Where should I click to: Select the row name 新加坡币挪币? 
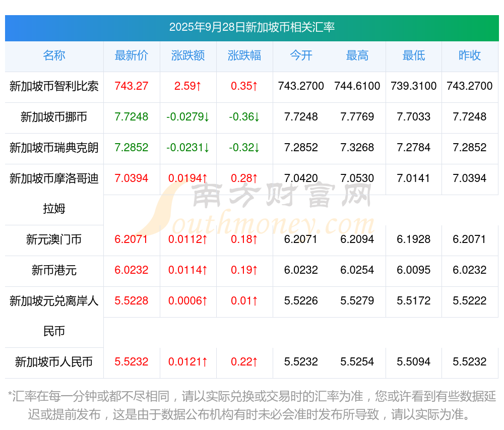(x=54, y=117)
